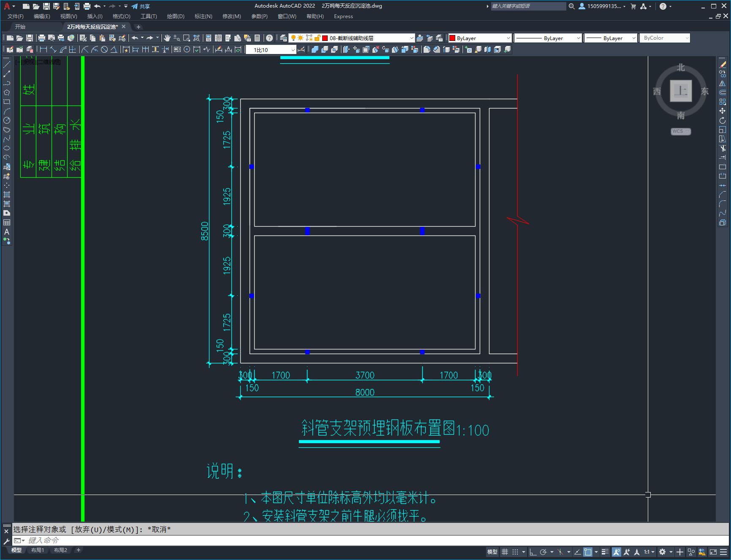Toggle lineweight display in status bar
Viewport: 731px width, 560px height.
pyautogui.click(x=605, y=552)
